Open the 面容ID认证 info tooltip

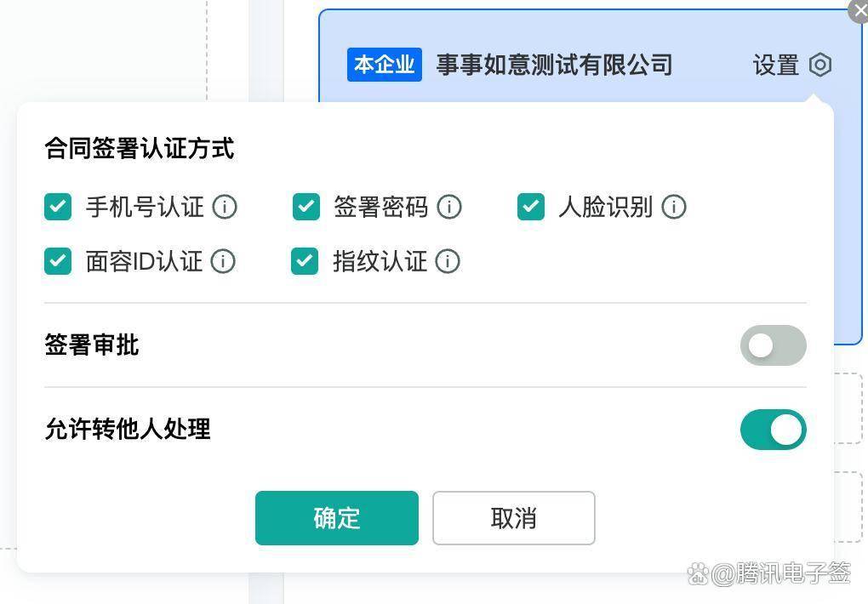[222, 261]
